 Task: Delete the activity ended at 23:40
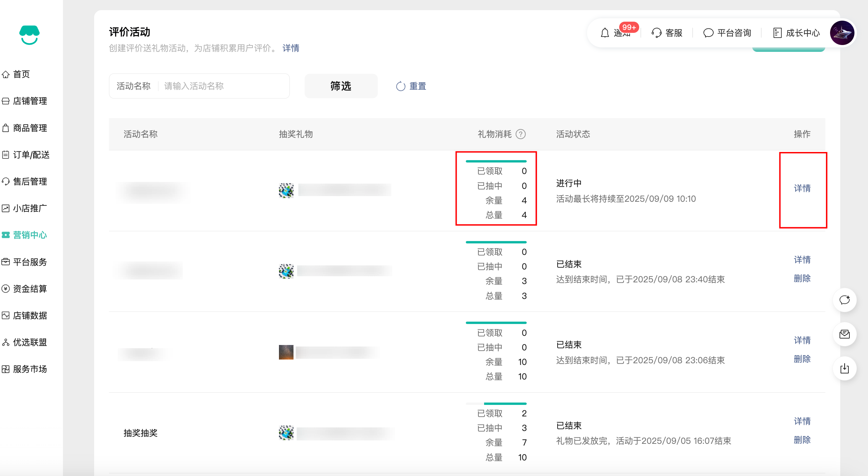click(802, 278)
